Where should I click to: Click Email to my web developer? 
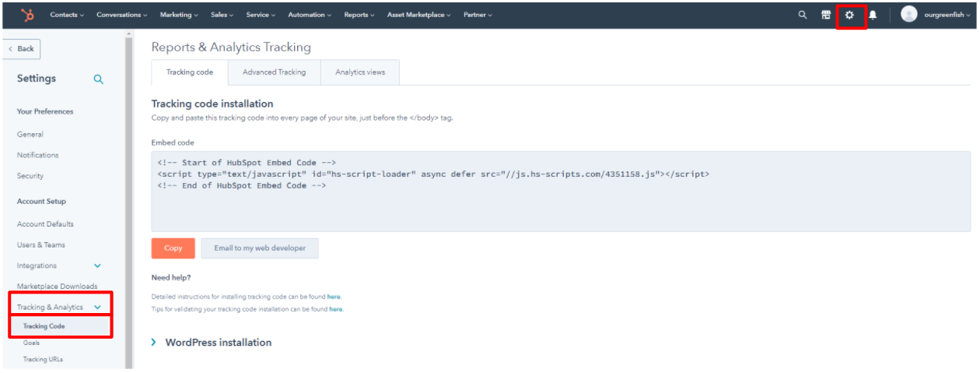pos(260,248)
